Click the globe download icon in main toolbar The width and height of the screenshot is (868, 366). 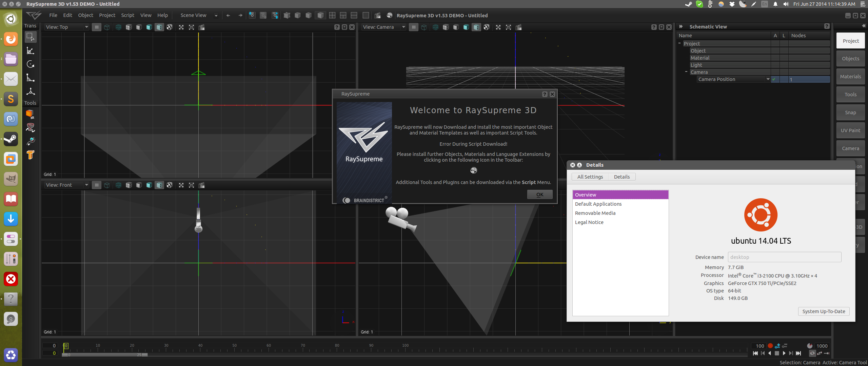pyautogui.click(x=390, y=15)
